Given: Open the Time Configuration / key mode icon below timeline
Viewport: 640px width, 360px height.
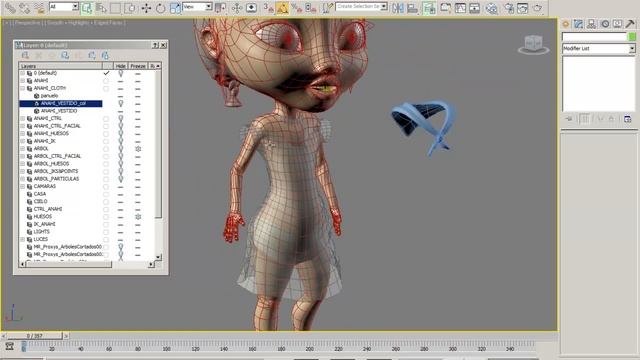Looking at the screenshot, I should (10, 347).
